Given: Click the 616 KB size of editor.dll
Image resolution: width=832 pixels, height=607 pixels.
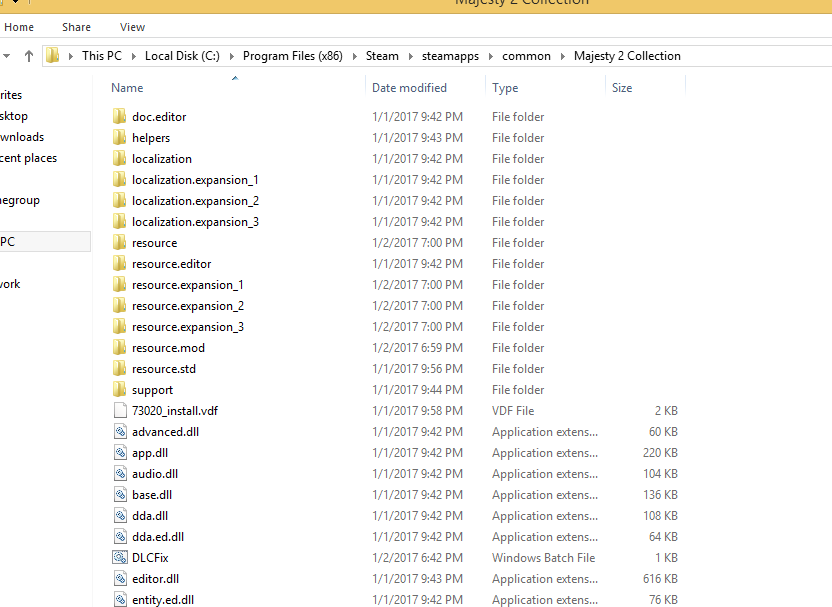Looking at the screenshot, I should pyautogui.click(x=660, y=578).
